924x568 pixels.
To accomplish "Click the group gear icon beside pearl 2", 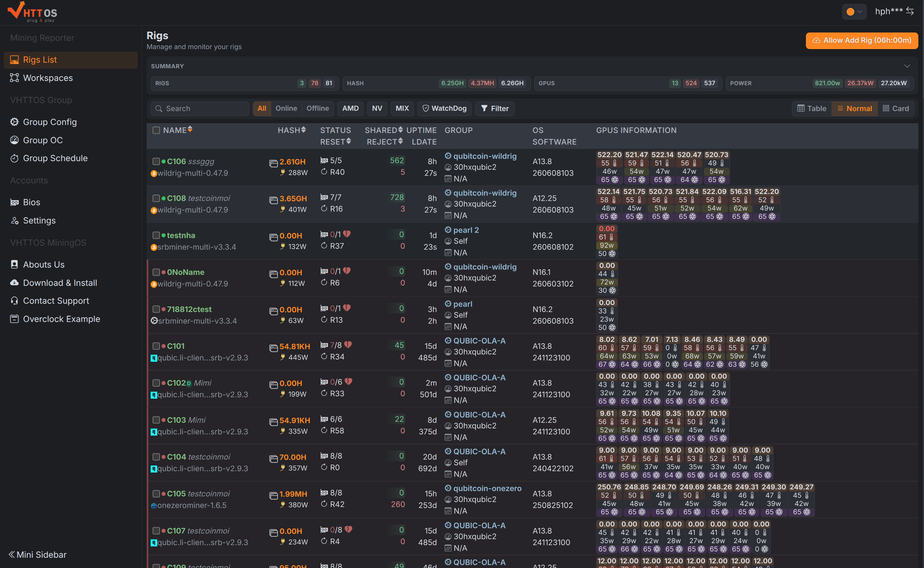I will [448, 229].
